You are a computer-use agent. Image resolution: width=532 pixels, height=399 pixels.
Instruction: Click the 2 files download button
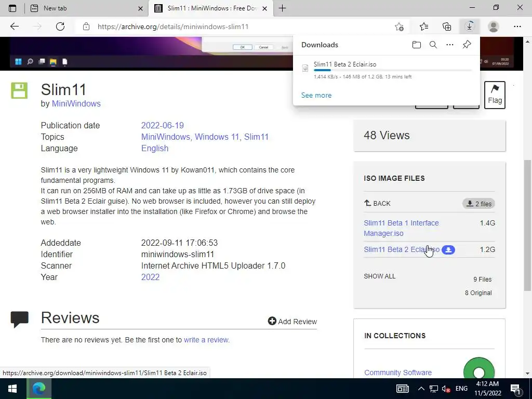pyautogui.click(x=478, y=204)
